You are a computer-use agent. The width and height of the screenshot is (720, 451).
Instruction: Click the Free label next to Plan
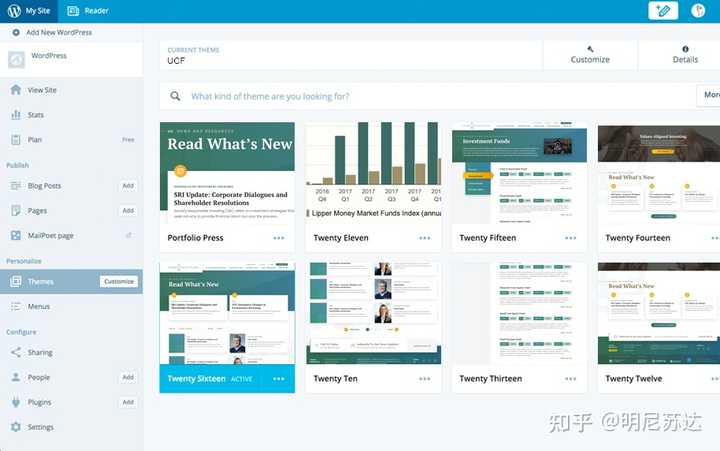click(x=129, y=140)
